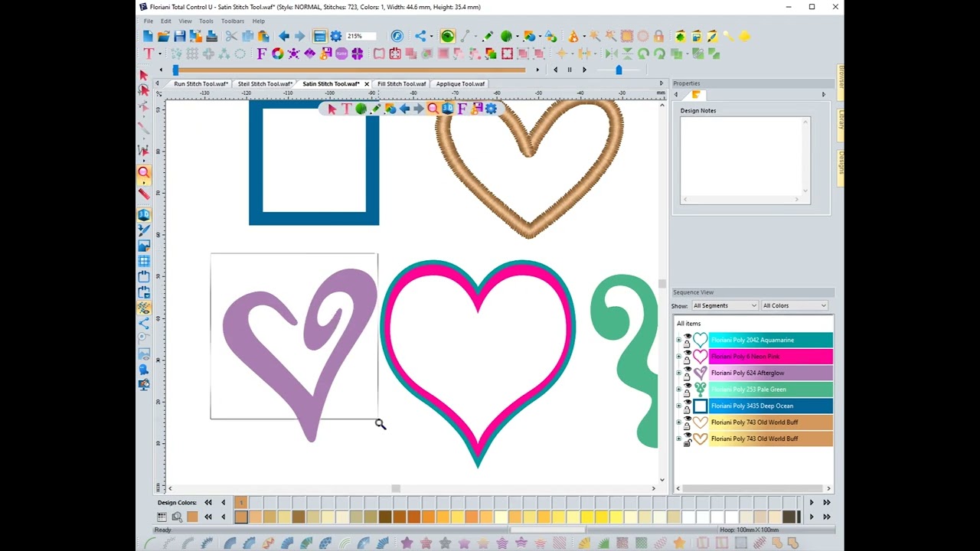Click the Redo blue right arrow

(300, 36)
